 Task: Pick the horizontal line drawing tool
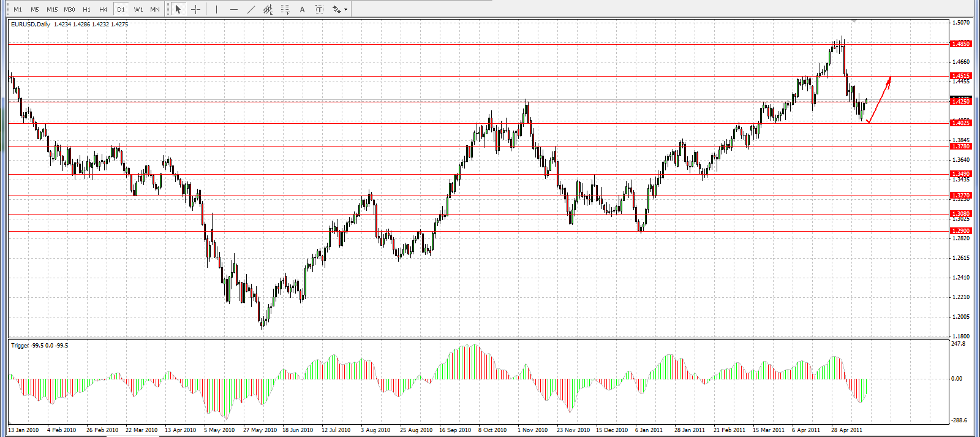pyautogui.click(x=233, y=9)
